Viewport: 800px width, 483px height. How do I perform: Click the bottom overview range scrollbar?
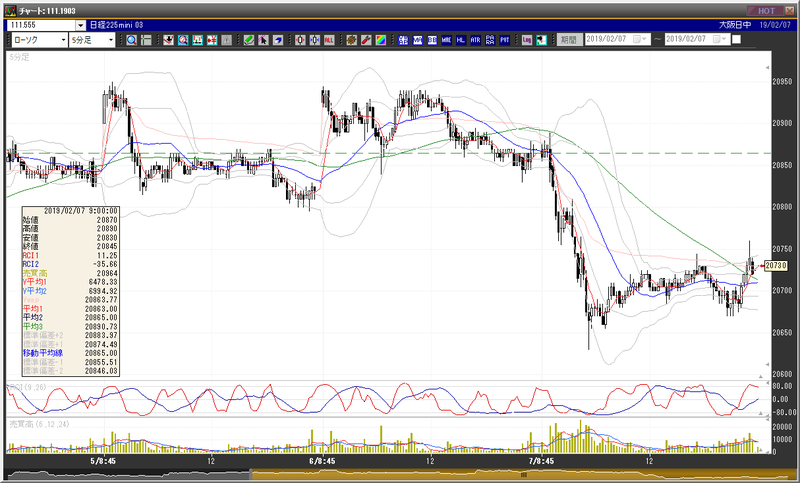tap(400, 474)
